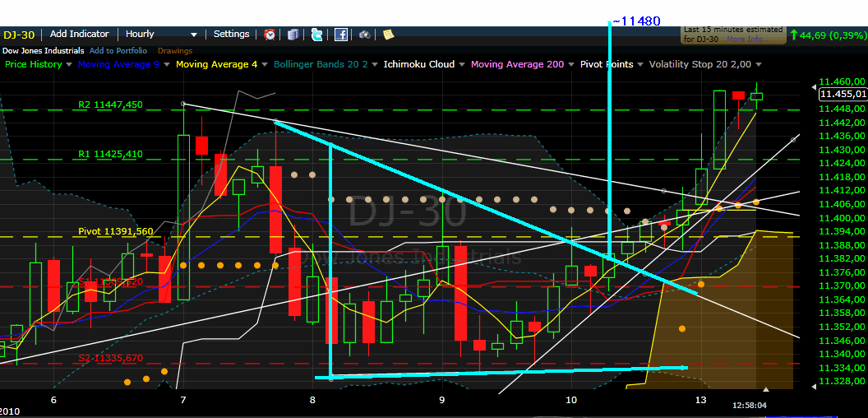The image size is (868, 418).
Task: Select the Volatility Stop 20 2,00 label
Action: [700, 64]
